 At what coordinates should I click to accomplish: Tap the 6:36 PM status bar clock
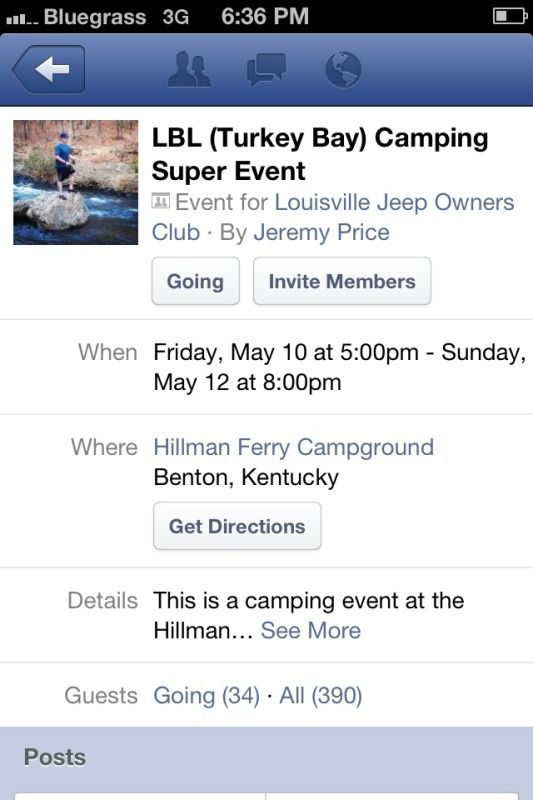(x=265, y=16)
